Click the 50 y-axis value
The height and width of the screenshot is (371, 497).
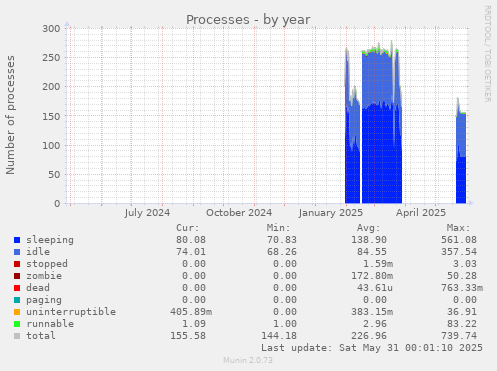click(54, 175)
